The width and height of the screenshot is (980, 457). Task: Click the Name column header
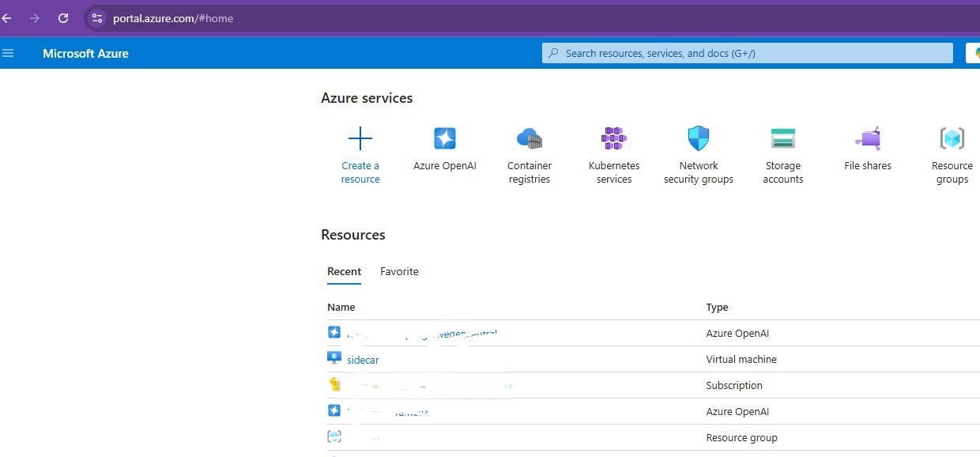341,307
